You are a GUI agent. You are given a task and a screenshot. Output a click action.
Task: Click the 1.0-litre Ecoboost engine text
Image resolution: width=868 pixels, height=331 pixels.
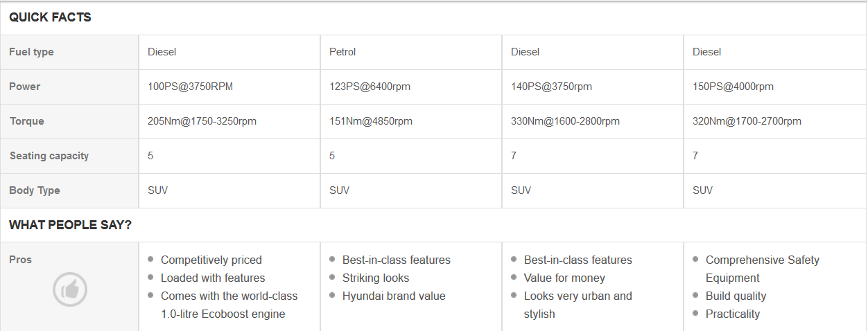click(223, 314)
